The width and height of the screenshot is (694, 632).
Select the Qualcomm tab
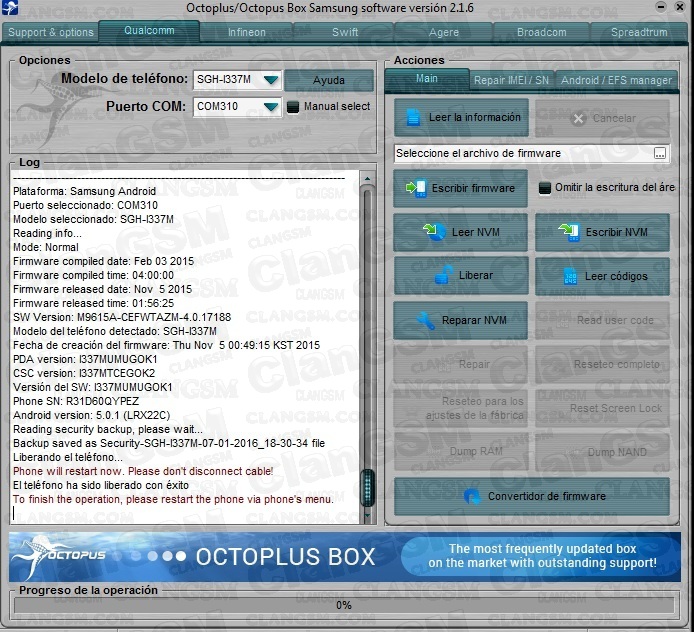pyautogui.click(x=149, y=31)
